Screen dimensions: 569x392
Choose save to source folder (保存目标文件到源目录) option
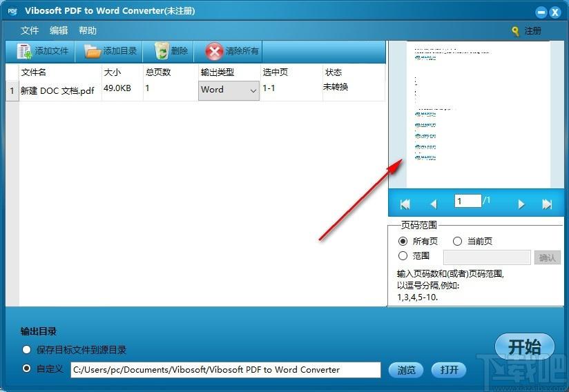click(26, 350)
